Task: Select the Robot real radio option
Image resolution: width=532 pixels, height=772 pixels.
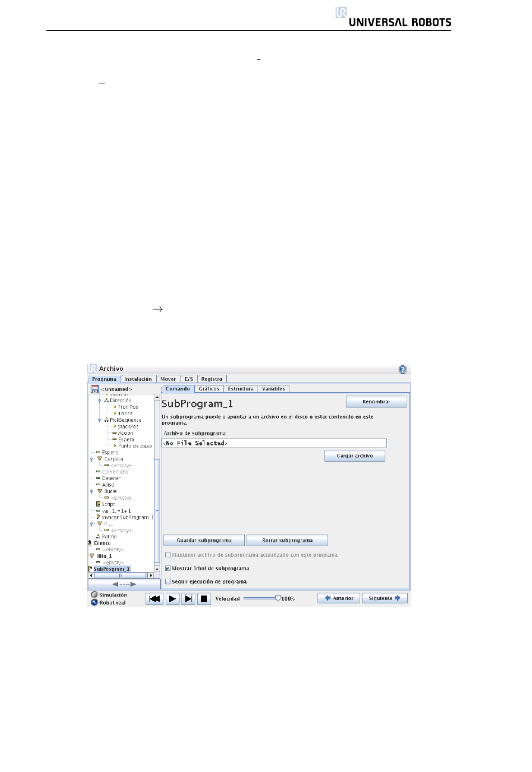Action: (94, 603)
